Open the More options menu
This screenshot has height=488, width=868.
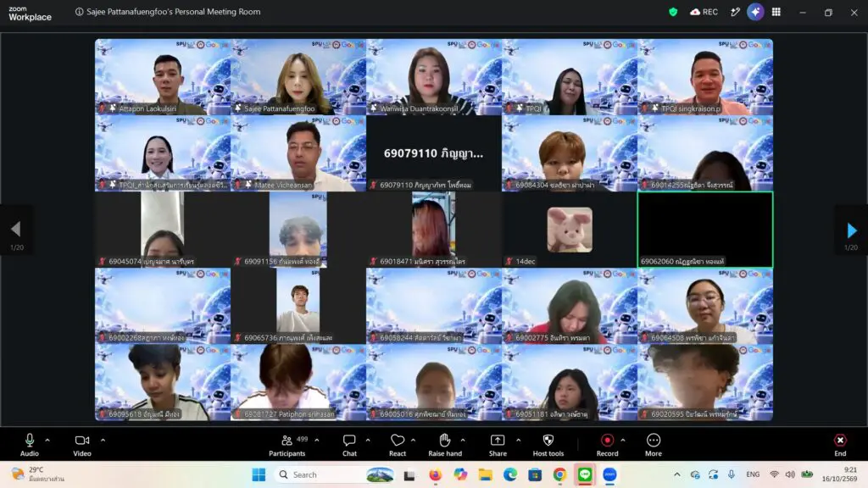[654, 446]
